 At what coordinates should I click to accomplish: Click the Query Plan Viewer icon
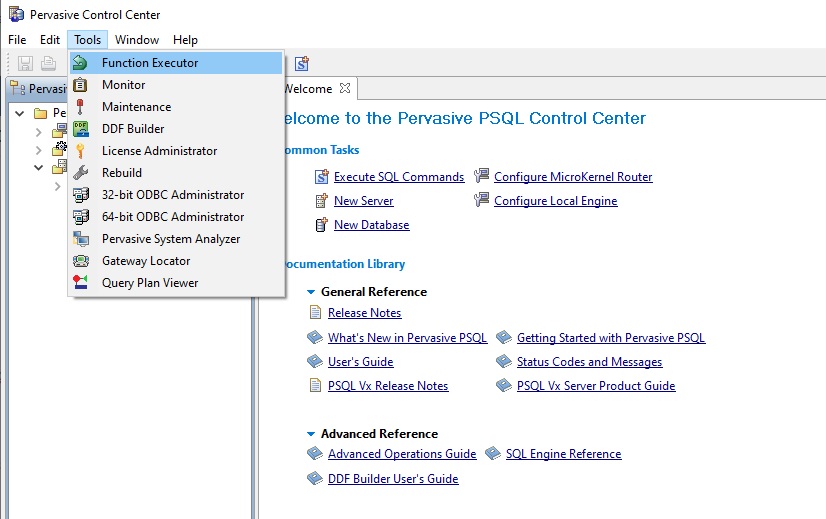(80, 282)
